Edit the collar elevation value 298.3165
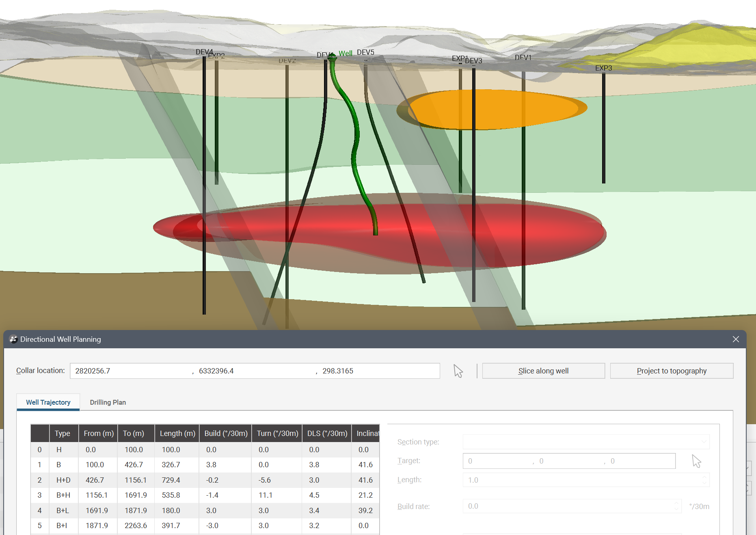The width and height of the screenshot is (756, 535). tap(378, 371)
